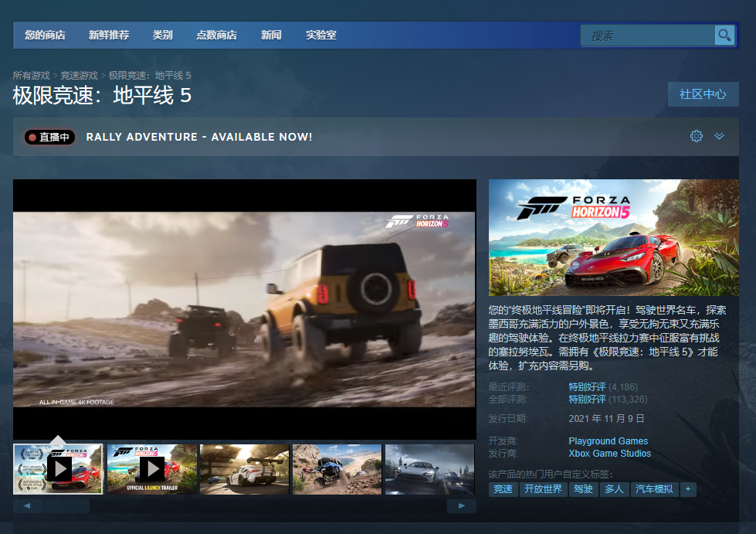
Task: Select the 驾驶 tag
Action: click(583, 489)
